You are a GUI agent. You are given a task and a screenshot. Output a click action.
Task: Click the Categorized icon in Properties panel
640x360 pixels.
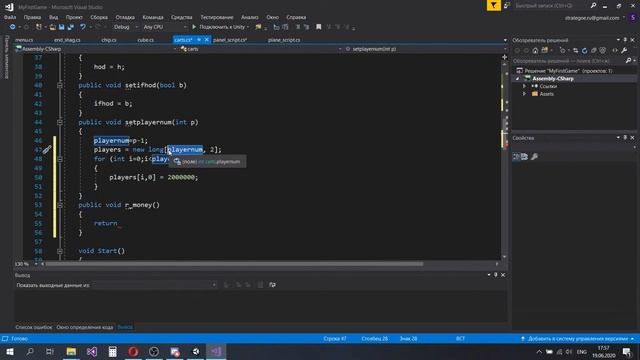[516, 157]
